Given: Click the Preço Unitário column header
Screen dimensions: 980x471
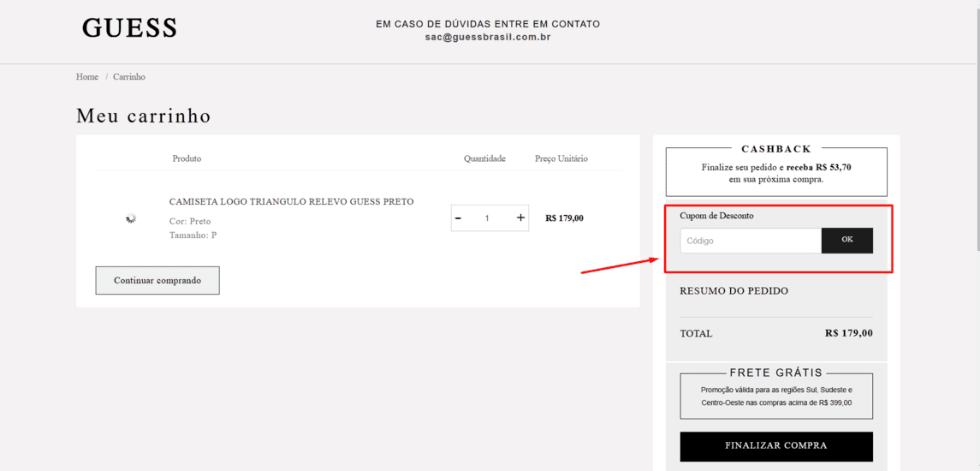Looking at the screenshot, I should [x=561, y=159].
